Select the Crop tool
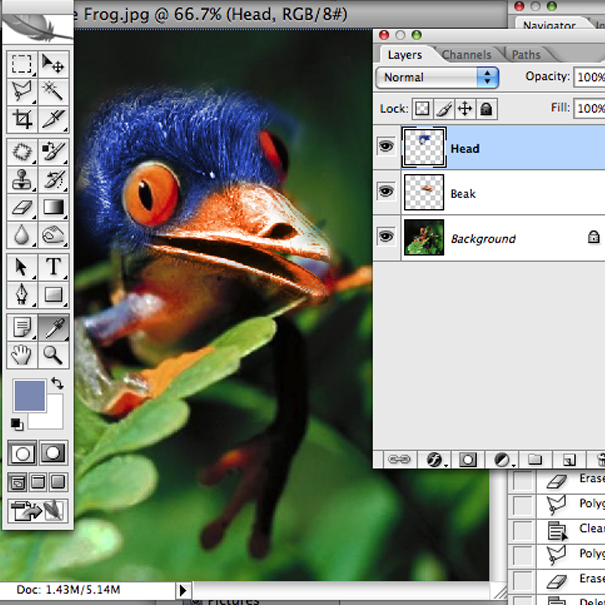Screen dimensions: 605x605 (x=21, y=120)
